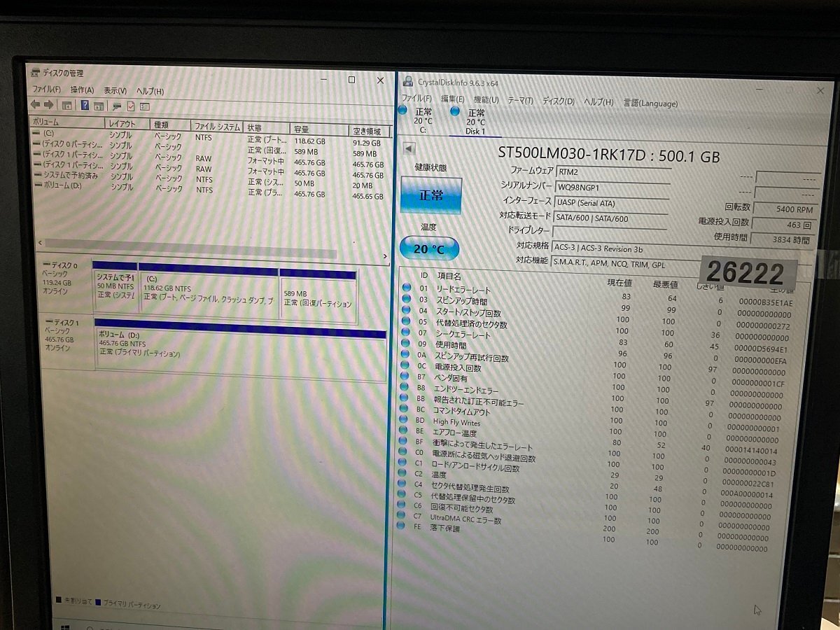This screenshot has height=630, width=840.
Task: Click the 項目名 column header in SMART list
Action: point(449,277)
